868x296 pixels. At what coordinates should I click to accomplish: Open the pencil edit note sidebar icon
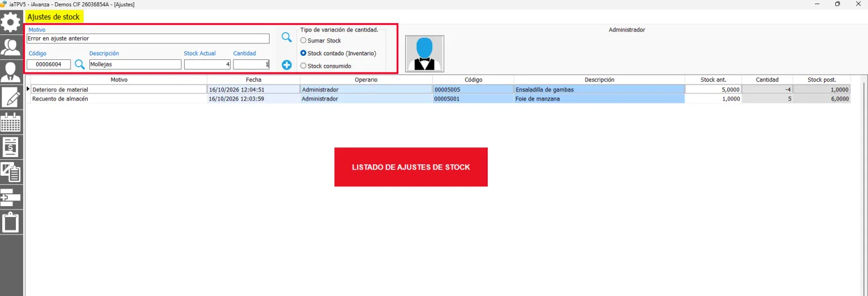[11, 97]
